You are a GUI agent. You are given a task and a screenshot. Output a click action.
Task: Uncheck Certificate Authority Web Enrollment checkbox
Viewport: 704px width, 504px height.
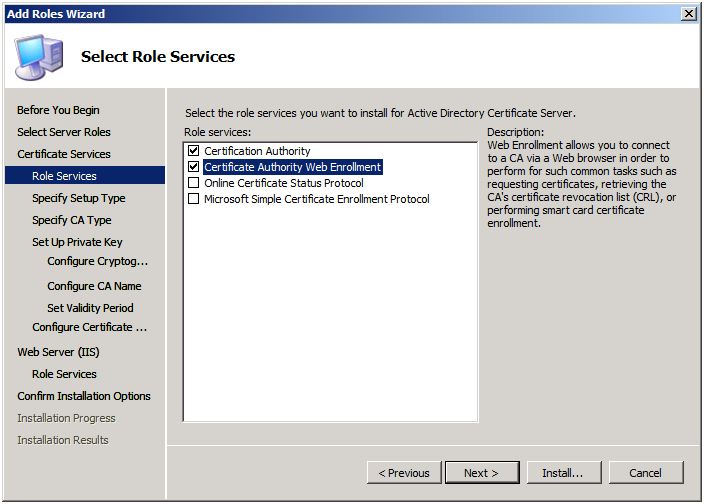click(x=194, y=167)
